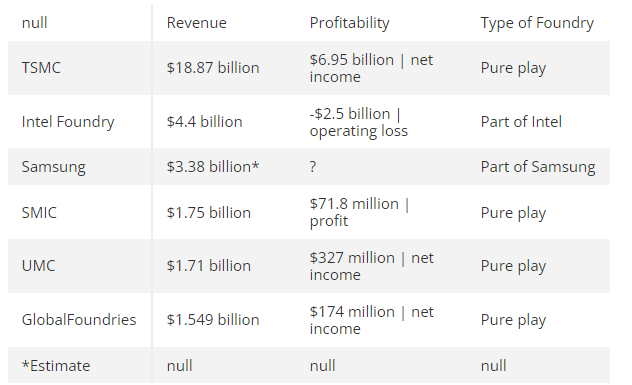Click the *Estimate footnote cell
The height and width of the screenshot is (385, 632).
pos(56,366)
